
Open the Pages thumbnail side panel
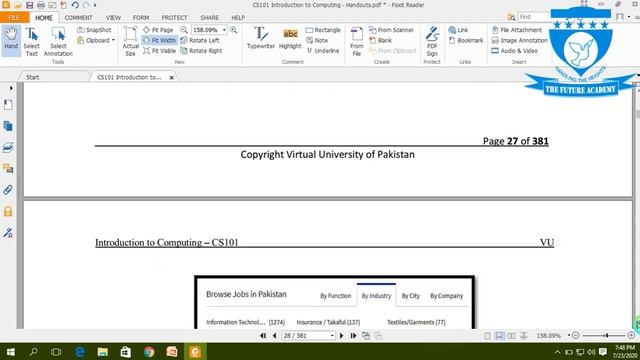click(x=8, y=126)
